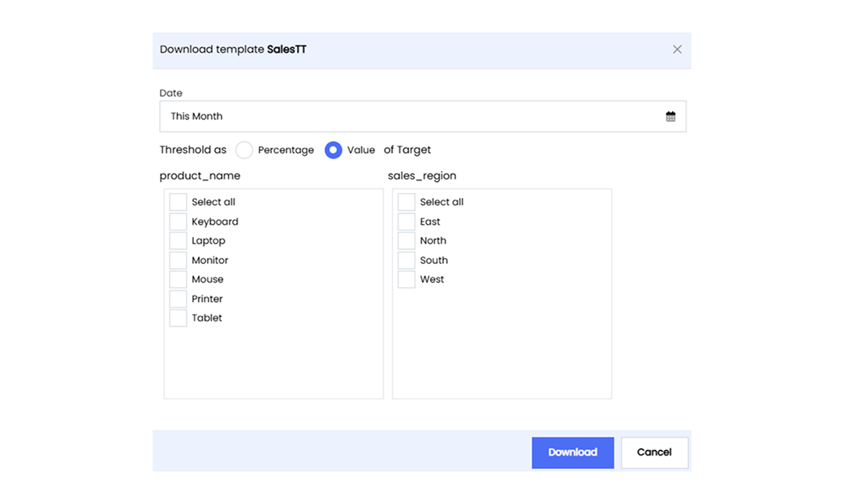Image resolution: width=844 pixels, height=504 pixels.
Task: Enable the Laptop product checkbox
Action: pyautogui.click(x=179, y=241)
